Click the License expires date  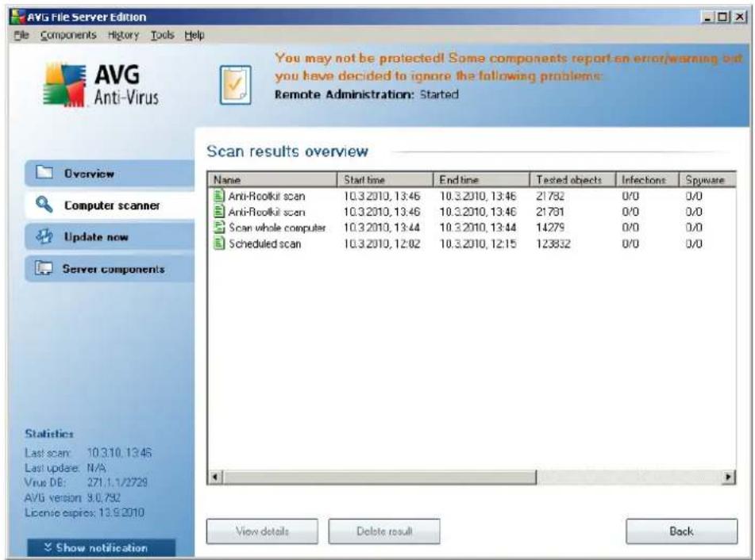pos(84,512)
